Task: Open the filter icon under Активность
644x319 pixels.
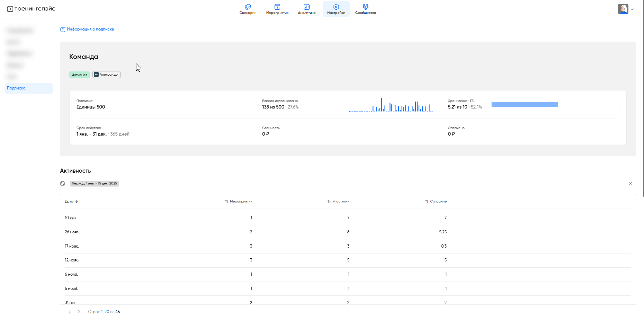Action: click(x=63, y=183)
